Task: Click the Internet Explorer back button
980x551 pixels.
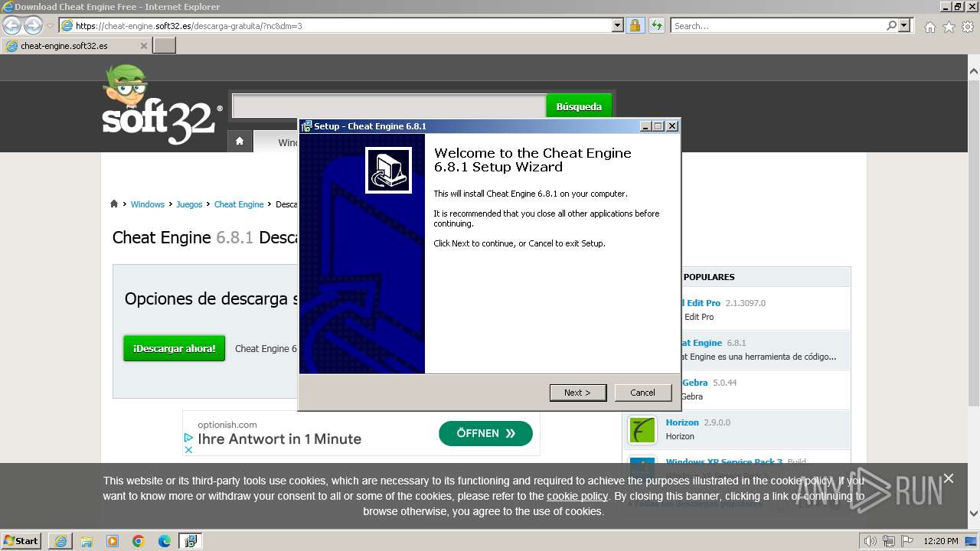Action: click(11, 25)
